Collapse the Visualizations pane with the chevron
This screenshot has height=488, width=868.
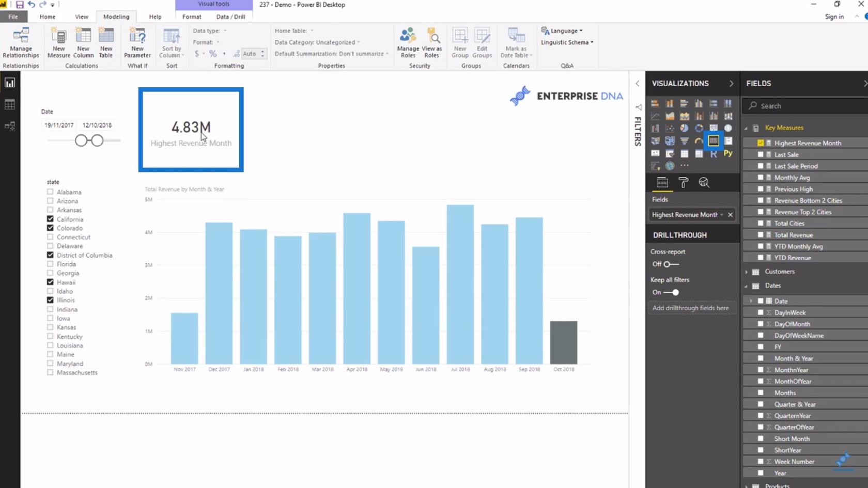pyautogui.click(x=731, y=83)
